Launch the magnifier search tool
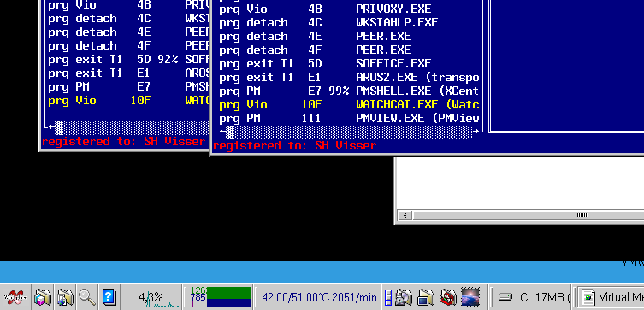This screenshot has width=644, height=310. pos(86,297)
